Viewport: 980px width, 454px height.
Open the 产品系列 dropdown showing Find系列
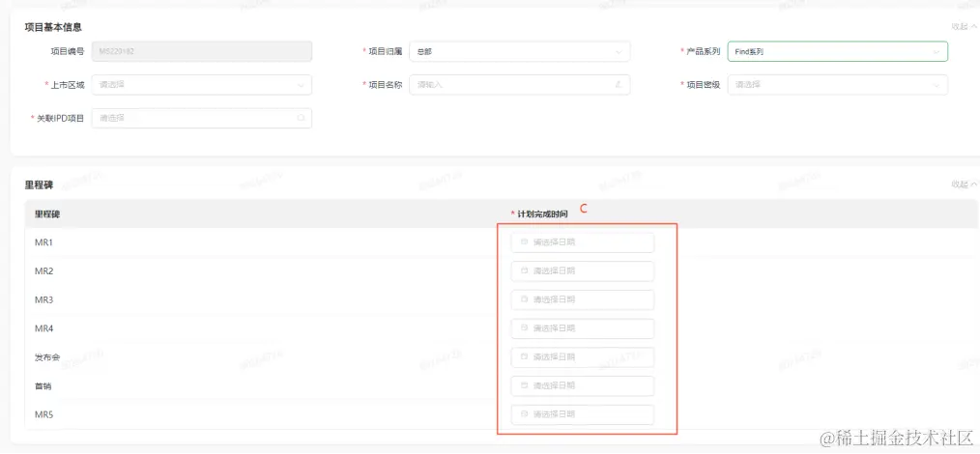(x=838, y=52)
